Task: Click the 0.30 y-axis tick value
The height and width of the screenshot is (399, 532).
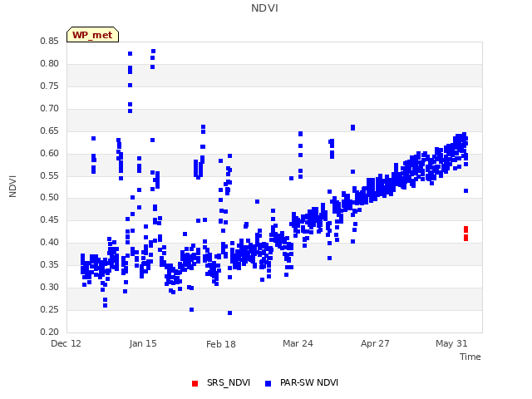Action: click(49, 287)
